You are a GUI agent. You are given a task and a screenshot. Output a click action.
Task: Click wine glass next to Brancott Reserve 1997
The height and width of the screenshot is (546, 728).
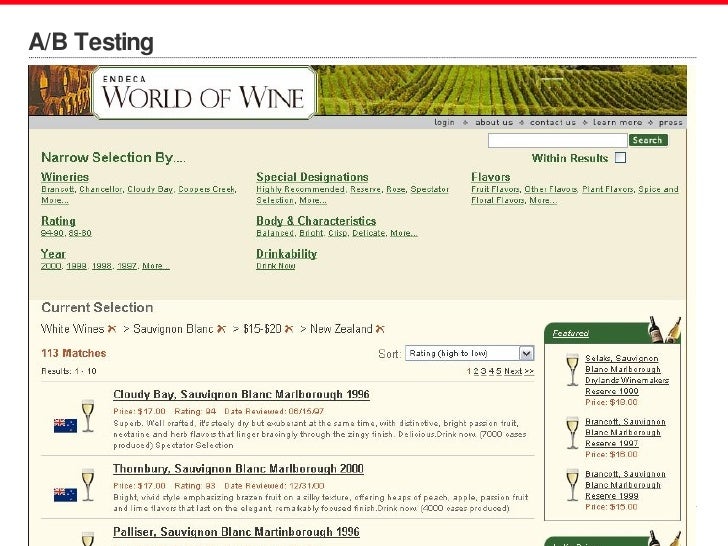click(572, 433)
